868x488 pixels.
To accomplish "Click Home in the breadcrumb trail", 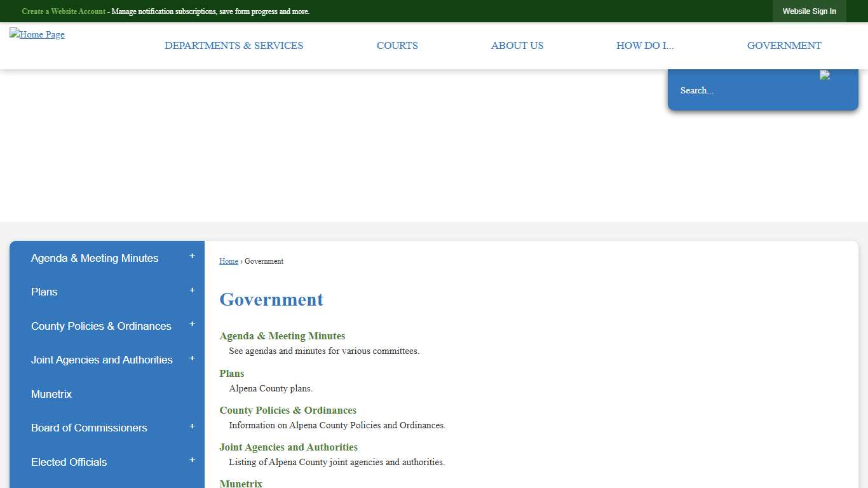I will point(228,261).
